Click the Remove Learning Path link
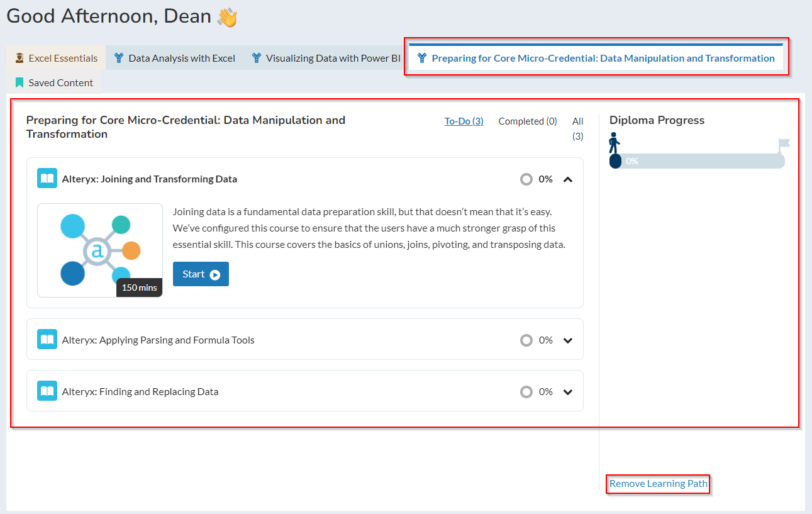Image resolution: width=812 pixels, height=514 pixels. (x=658, y=484)
